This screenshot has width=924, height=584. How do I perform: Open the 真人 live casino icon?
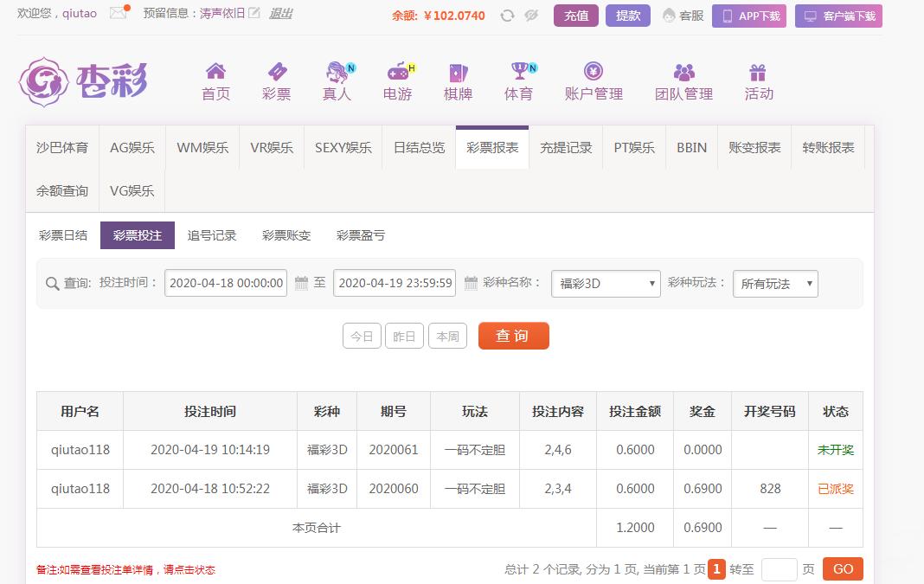click(337, 72)
